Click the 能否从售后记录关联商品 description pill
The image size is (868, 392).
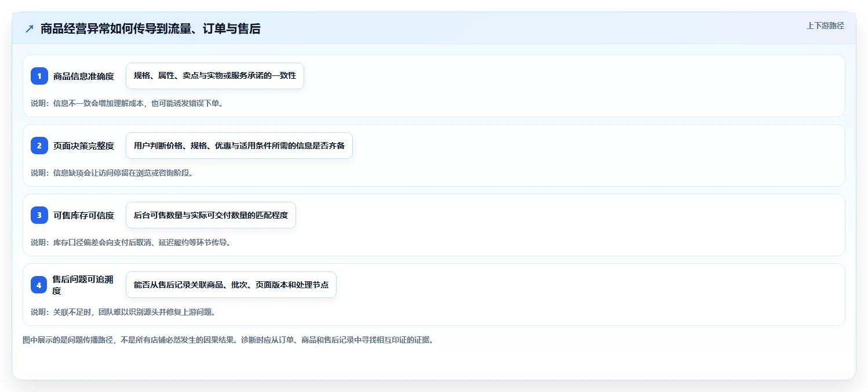click(x=231, y=285)
